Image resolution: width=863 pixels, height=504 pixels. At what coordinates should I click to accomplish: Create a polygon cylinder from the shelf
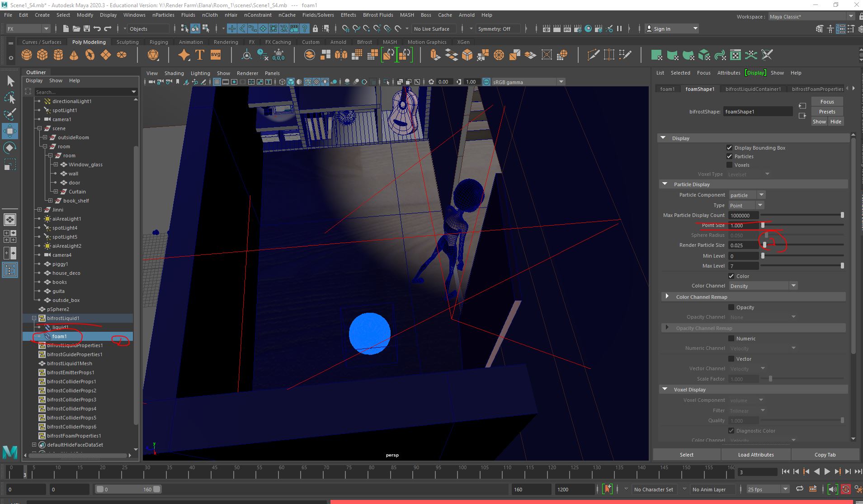[58, 55]
